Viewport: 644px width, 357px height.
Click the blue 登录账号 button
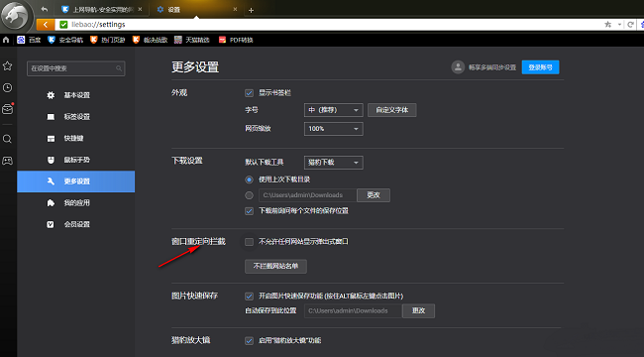(540, 67)
